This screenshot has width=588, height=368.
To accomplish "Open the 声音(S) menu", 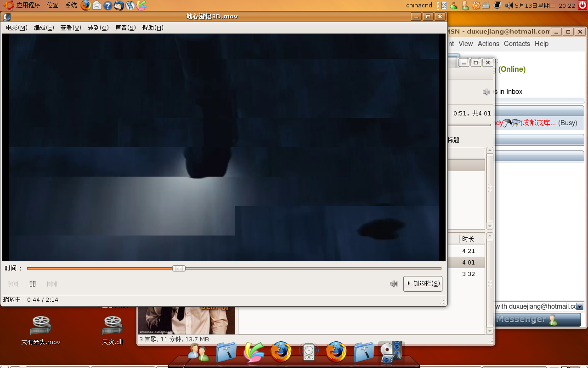I will pyautogui.click(x=125, y=28).
